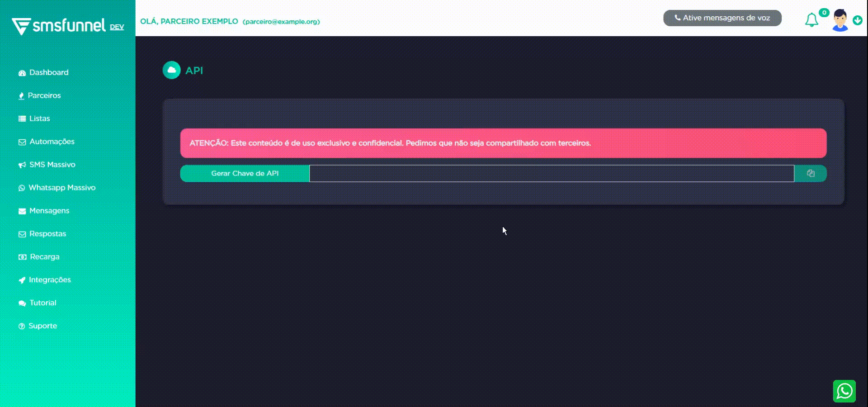Open the DEV link beside the logo
Screen dimensions: 868x407
tap(117, 27)
